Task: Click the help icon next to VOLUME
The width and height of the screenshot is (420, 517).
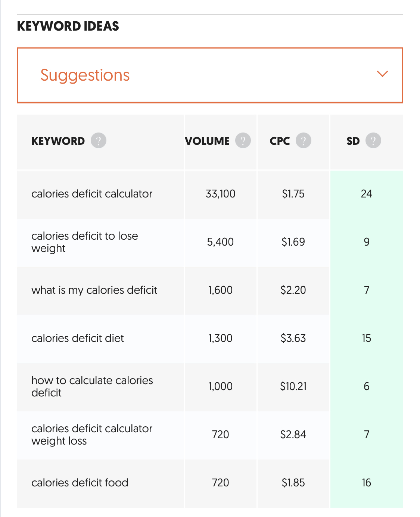Action: click(243, 141)
